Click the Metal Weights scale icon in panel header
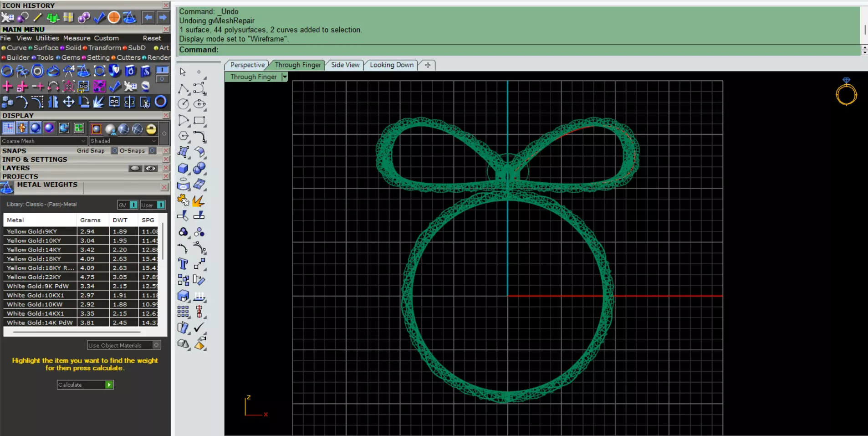Viewport: 868px width, 436px height. pos(7,187)
